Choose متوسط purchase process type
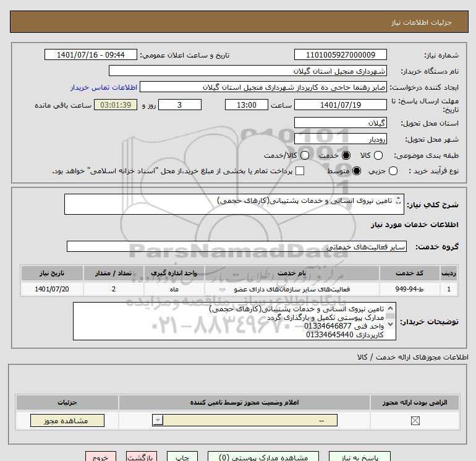 (x=357, y=171)
